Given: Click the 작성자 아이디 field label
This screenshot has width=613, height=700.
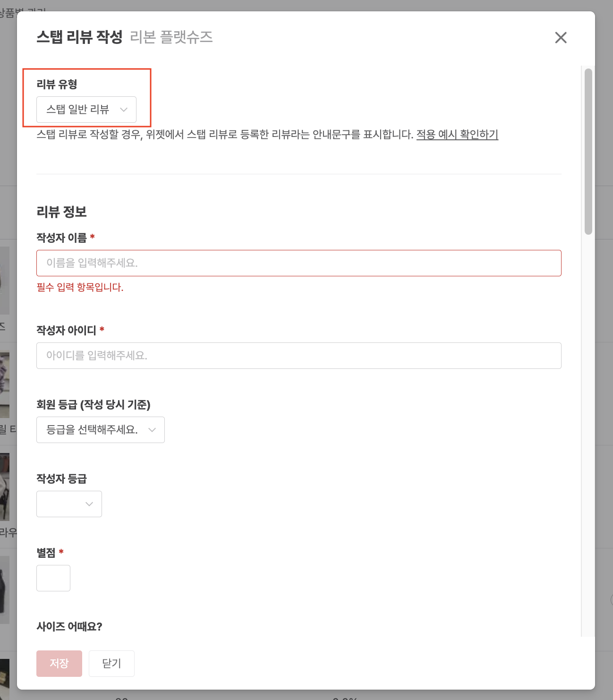Looking at the screenshot, I should coord(66,330).
